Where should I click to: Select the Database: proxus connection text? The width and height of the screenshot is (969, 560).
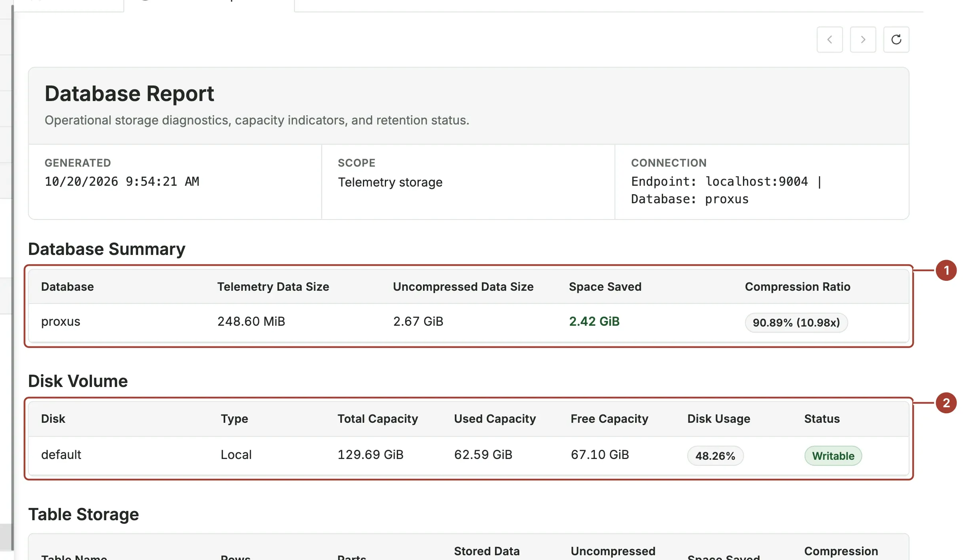pyautogui.click(x=690, y=199)
